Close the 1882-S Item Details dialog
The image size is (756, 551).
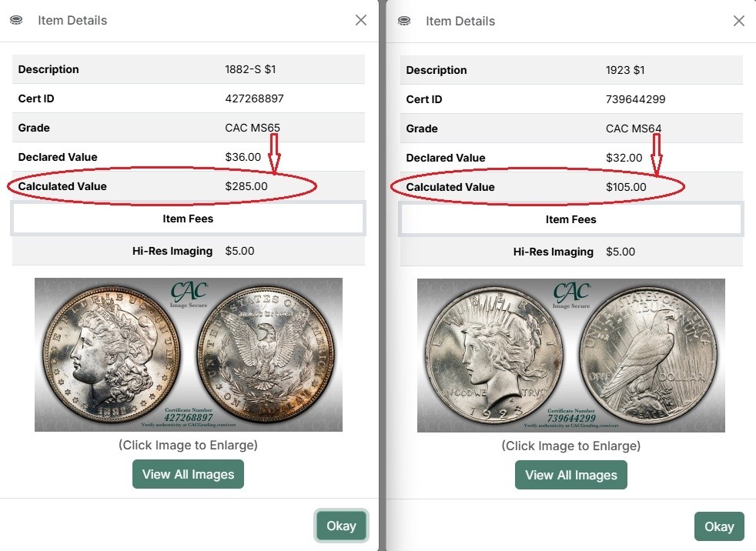(x=360, y=21)
